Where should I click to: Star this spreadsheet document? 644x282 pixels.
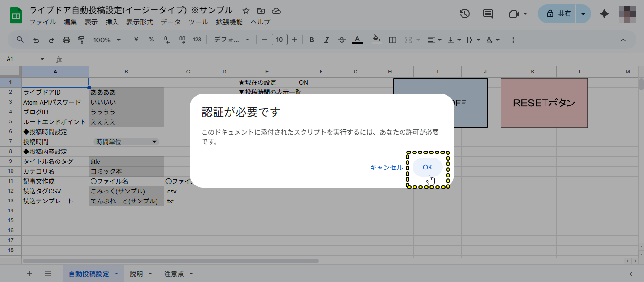coord(246,11)
